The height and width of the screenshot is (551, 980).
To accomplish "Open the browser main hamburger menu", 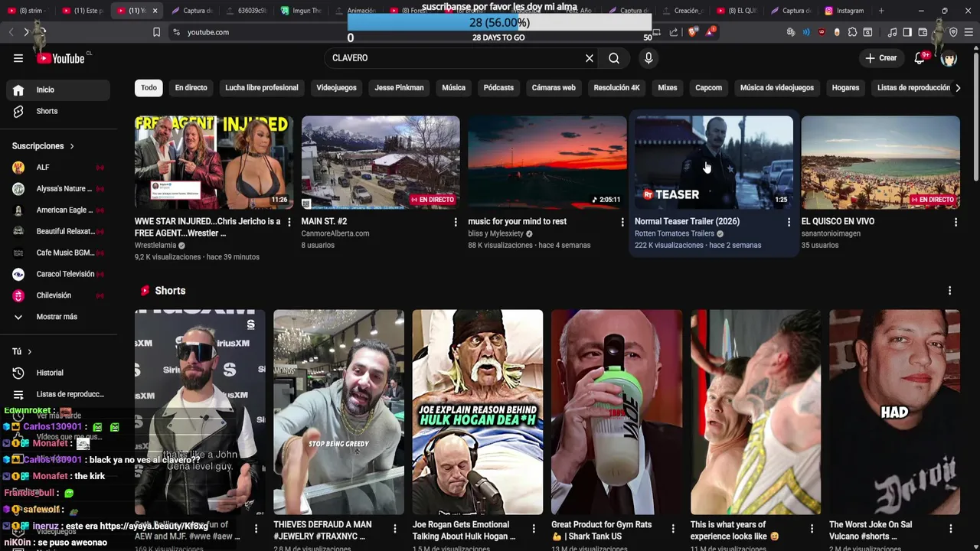I will 969,32.
